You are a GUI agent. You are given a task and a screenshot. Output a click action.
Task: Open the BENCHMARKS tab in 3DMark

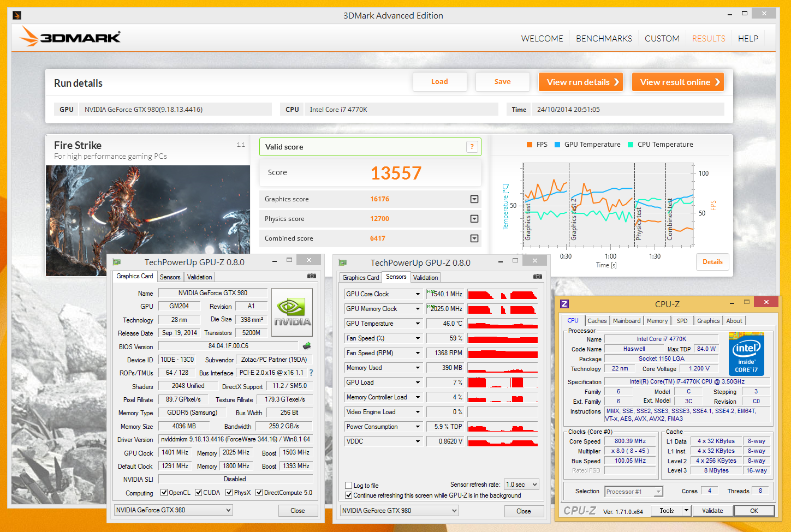click(x=604, y=38)
